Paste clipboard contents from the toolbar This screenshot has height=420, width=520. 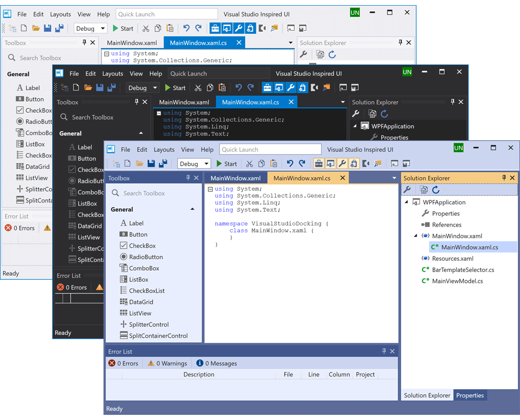[273, 163]
